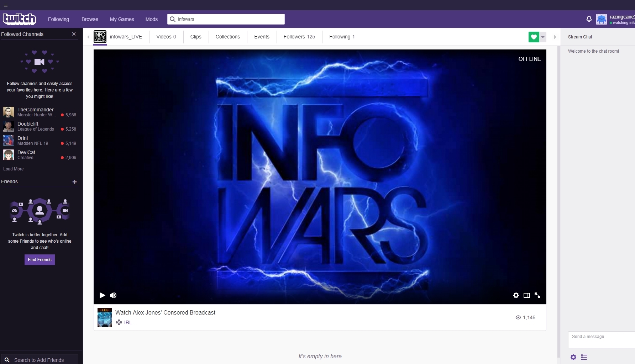
Task: Click the Madden NFL 19 game label
Action: [33, 143]
